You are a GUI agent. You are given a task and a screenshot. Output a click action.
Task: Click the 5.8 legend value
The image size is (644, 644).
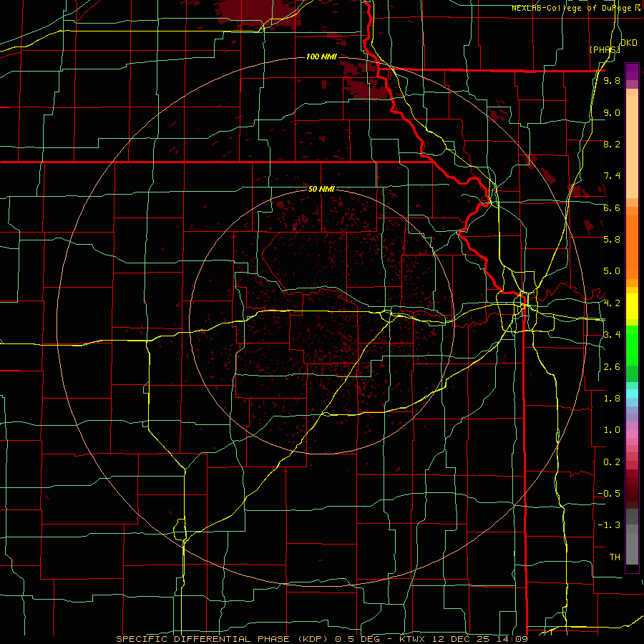(x=612, y=239)
